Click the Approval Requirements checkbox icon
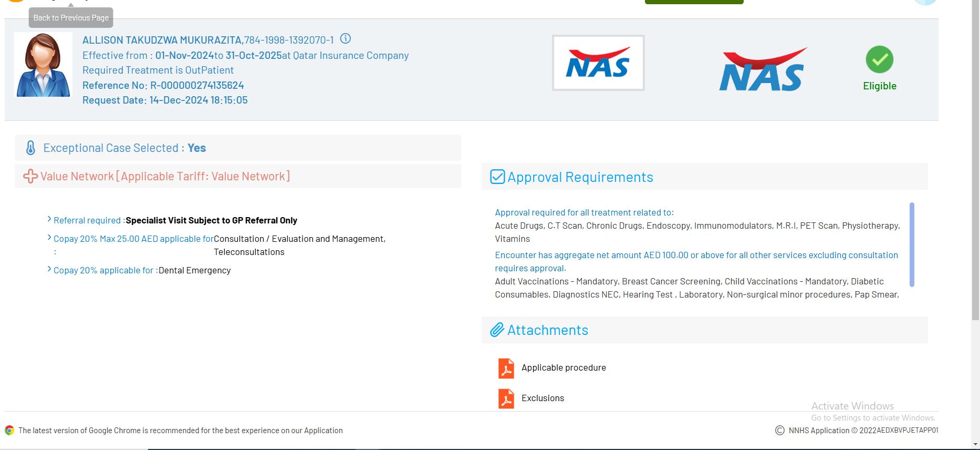 click(x=497, y=177)
